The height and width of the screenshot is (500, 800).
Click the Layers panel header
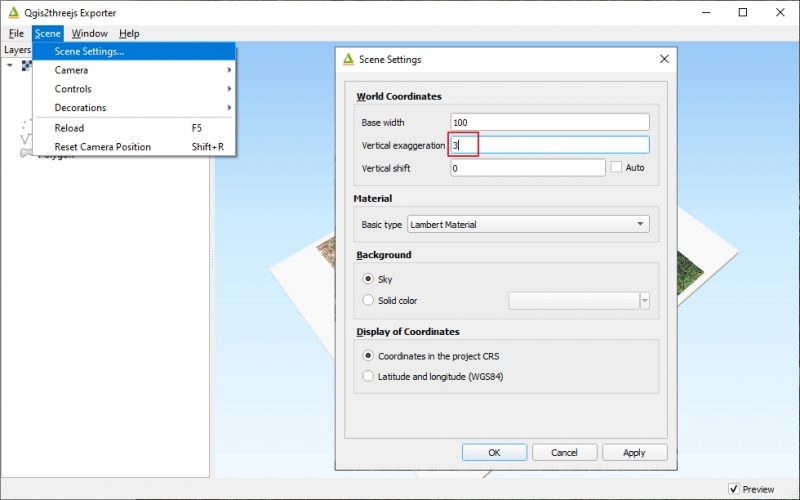click(17, 50)
